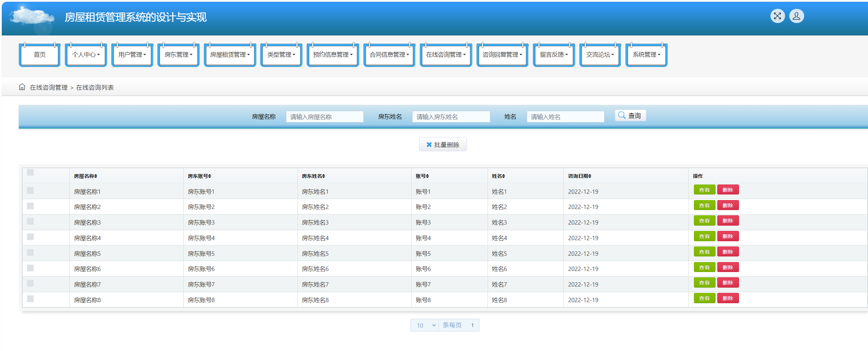The width and height of the screenshot is (868, 351).
Task: Delete the 房屋名称2 row
Action: tap(728, 205)
